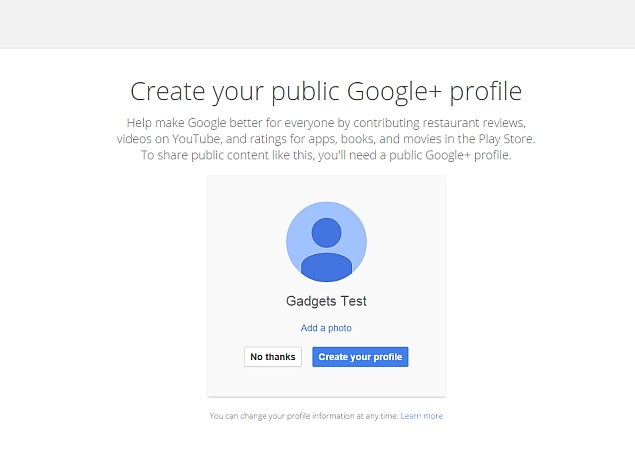Select the Add a photo link
Image resolution: width=635 pixels, height=475 pixels.
point(326,328)
